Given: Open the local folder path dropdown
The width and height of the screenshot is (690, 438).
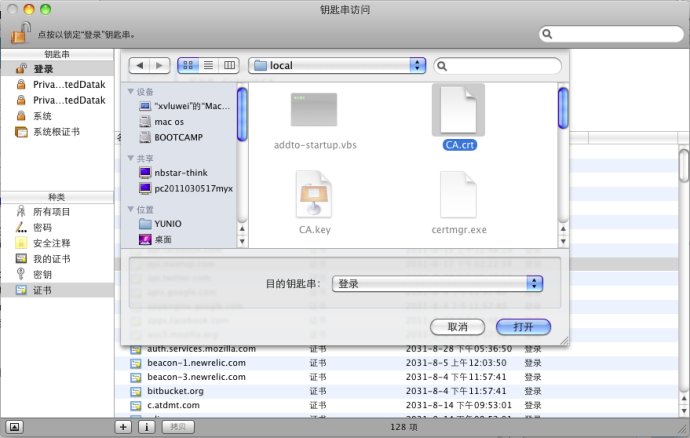Looking at the screenshot, I should (x=337, y=66).
